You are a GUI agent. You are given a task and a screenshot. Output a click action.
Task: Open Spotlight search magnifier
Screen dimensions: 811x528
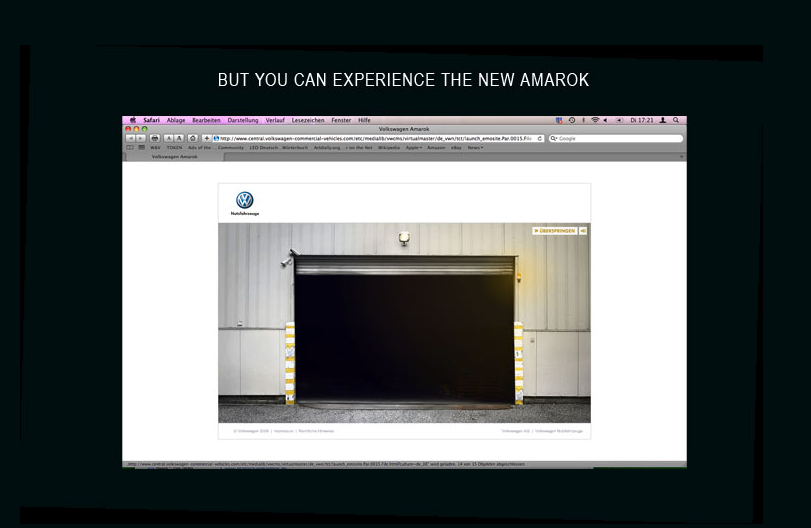(x=675, y=120)
